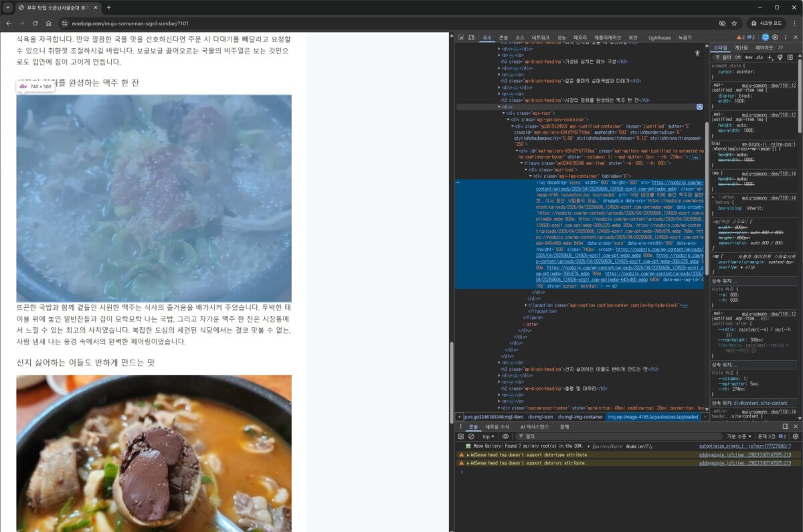Open Chrome home page button

pos(48,23)
